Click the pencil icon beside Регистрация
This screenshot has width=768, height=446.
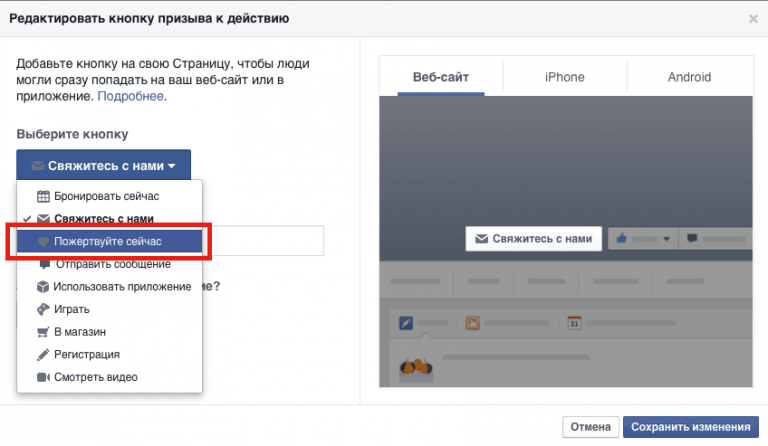click(43, 354)
